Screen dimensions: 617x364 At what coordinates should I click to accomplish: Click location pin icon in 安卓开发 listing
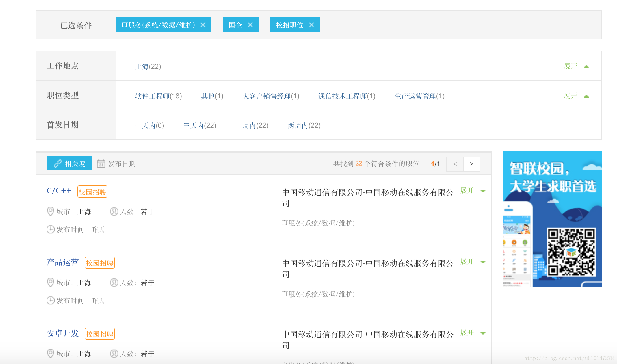50,354
